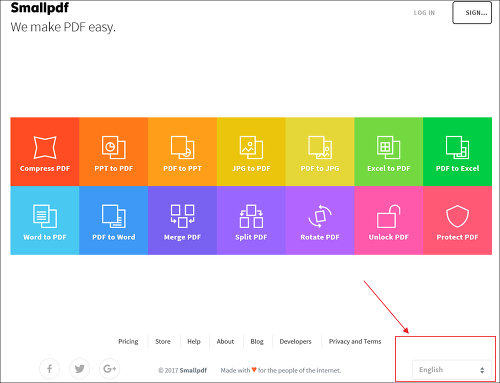Open the Pricing footer link
Image resolution: width=500 pixels, height=383 pixels.
(x=128, y=341)
